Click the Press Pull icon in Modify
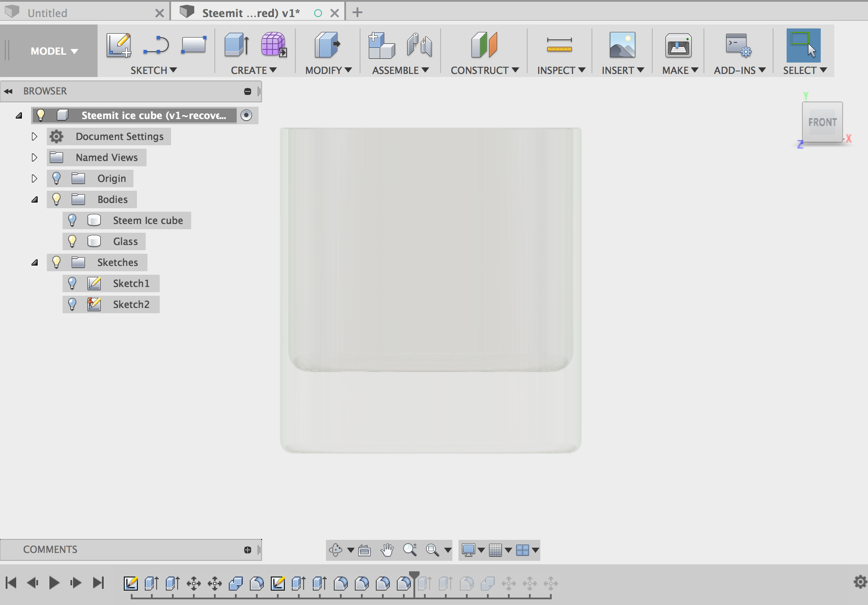This screenshot has width=868, height=605. tap(327, 45)
